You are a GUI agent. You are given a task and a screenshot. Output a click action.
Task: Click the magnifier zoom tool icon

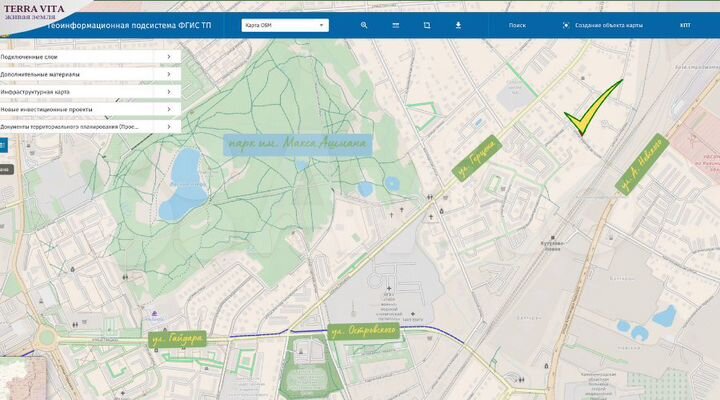tap(364, 25)
